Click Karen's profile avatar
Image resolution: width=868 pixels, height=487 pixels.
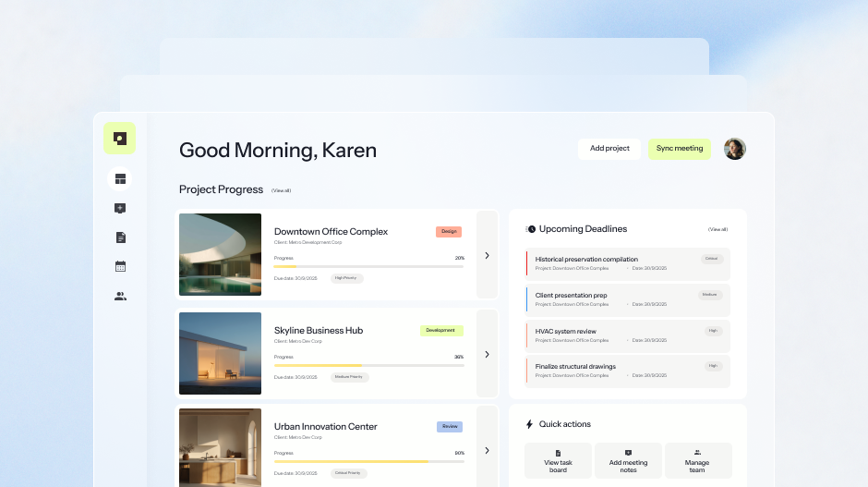click(x=735, y=149)
